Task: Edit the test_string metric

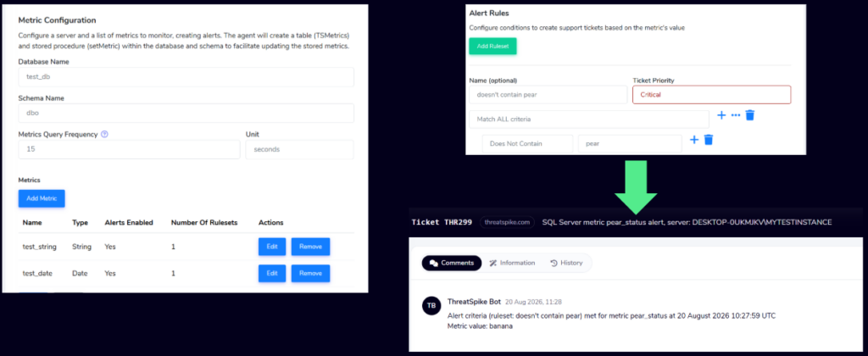Action: (272, 247)
